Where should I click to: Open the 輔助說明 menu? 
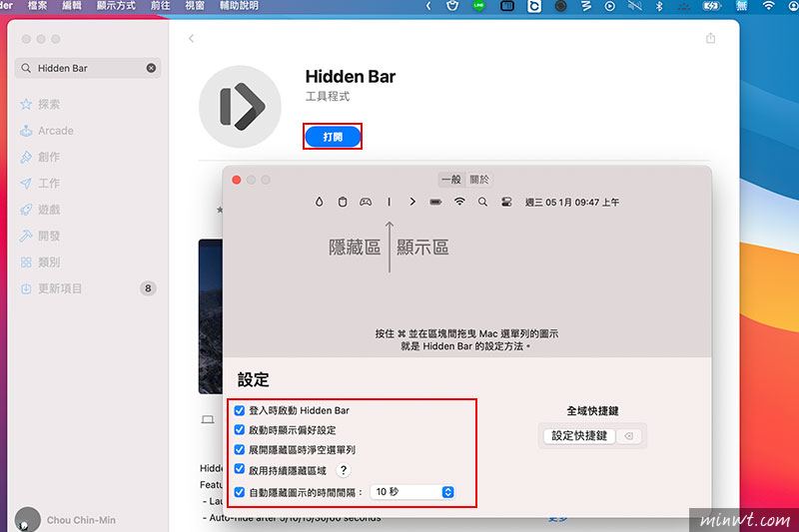[x=239, y=6]
